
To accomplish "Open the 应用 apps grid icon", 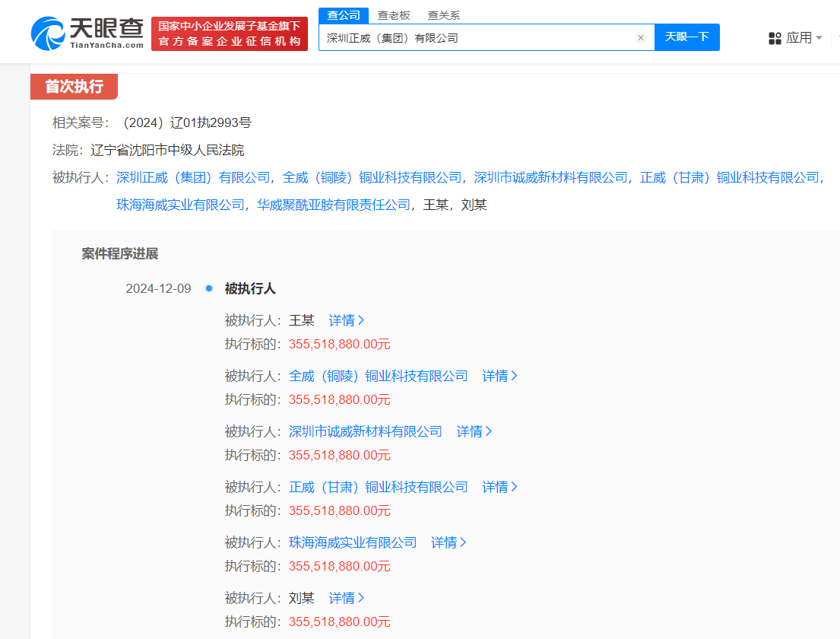I will (775, 38).
